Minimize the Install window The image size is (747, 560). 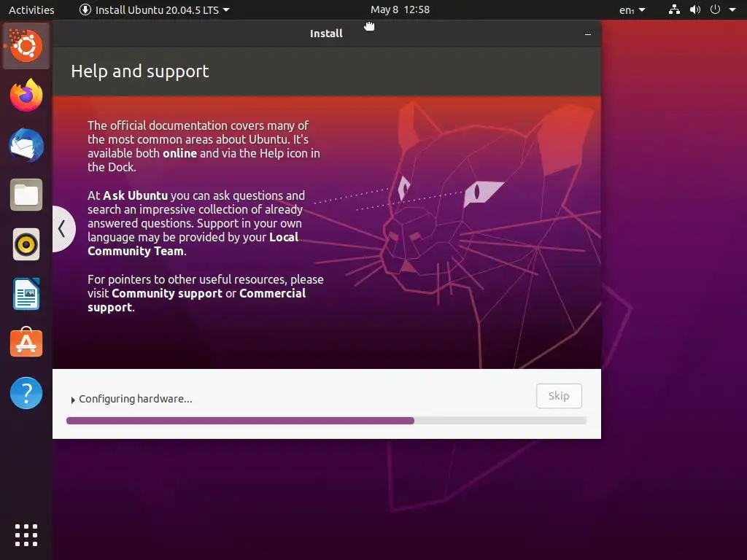(588, 34)
